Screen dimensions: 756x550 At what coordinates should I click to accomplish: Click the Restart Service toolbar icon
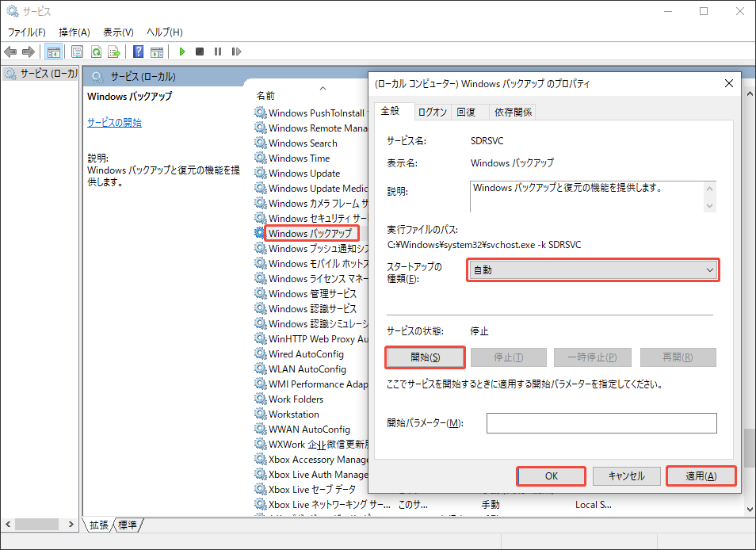pos(236,52)
